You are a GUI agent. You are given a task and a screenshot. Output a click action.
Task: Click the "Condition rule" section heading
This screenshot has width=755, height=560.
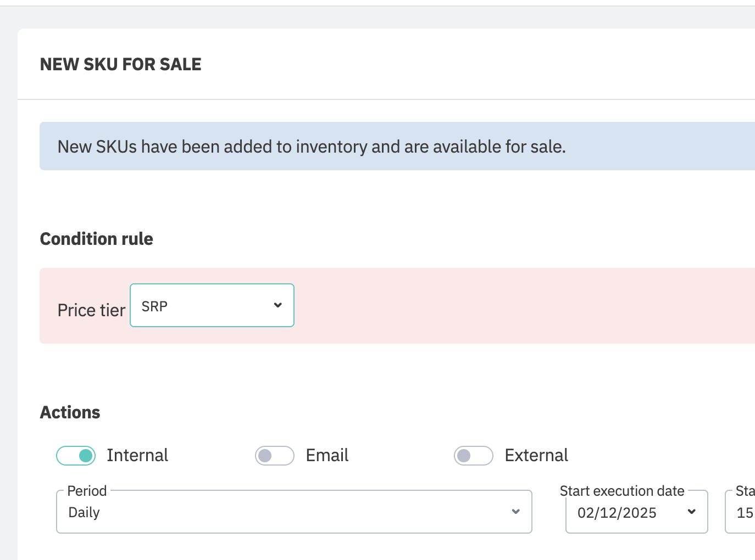pos(97,239)
